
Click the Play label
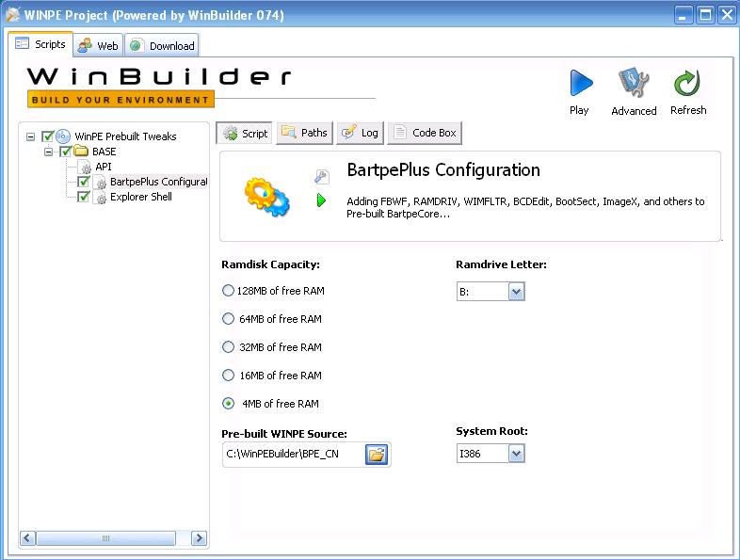579,110
